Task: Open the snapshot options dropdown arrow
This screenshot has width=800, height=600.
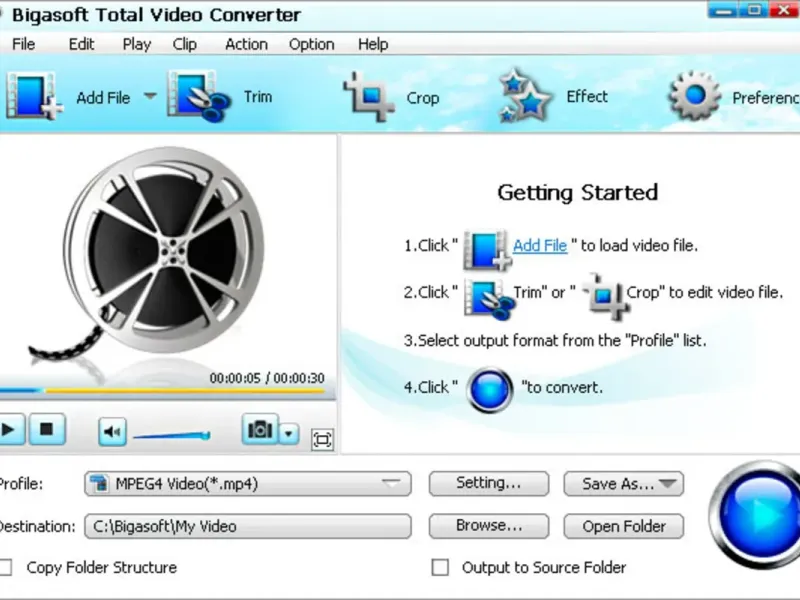Action: (x=289, y=433)
